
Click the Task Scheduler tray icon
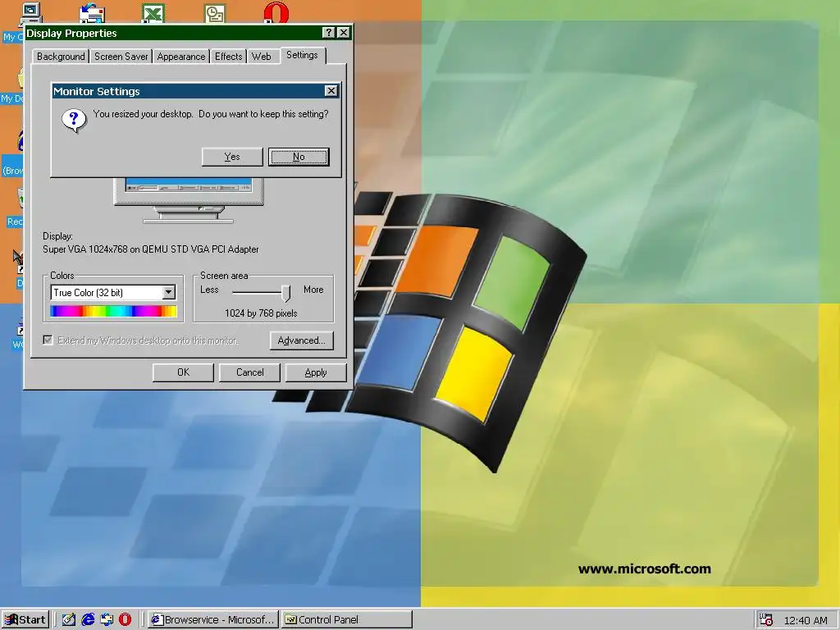767,619
